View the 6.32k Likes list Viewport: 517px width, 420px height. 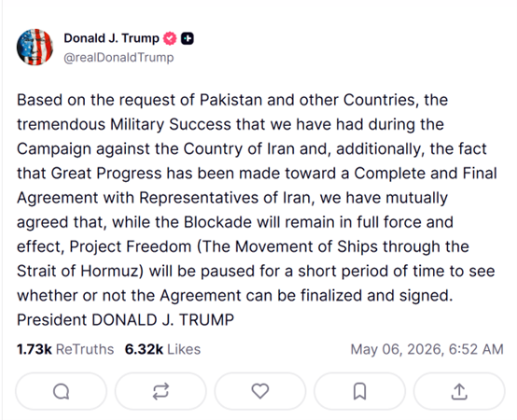tap(162, 349)
